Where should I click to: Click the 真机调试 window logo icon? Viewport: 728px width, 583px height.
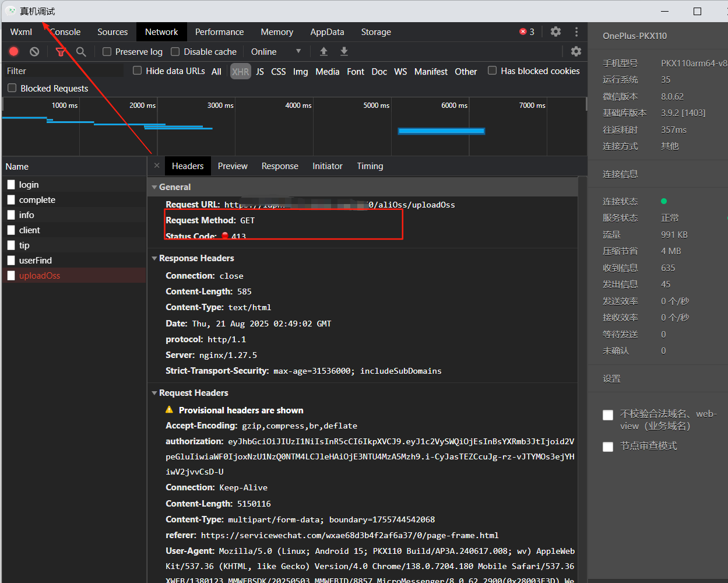click(x=10, y=11)
